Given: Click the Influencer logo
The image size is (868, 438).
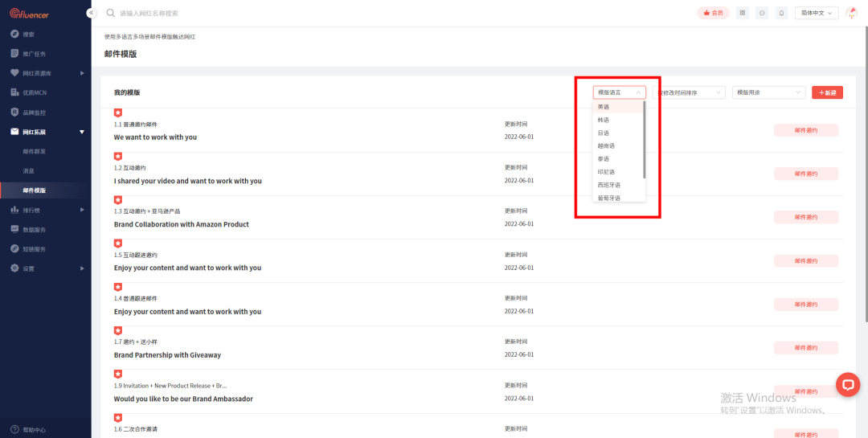Looking at the screenshot, I should [40, 13].
